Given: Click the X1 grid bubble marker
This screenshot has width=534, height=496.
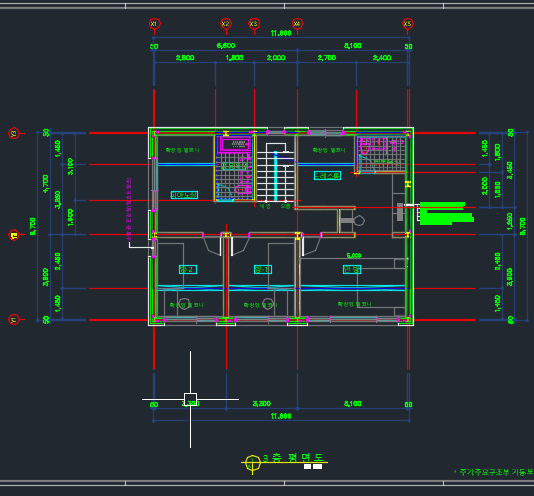Looking at the screenshot, I should point(154,24).
